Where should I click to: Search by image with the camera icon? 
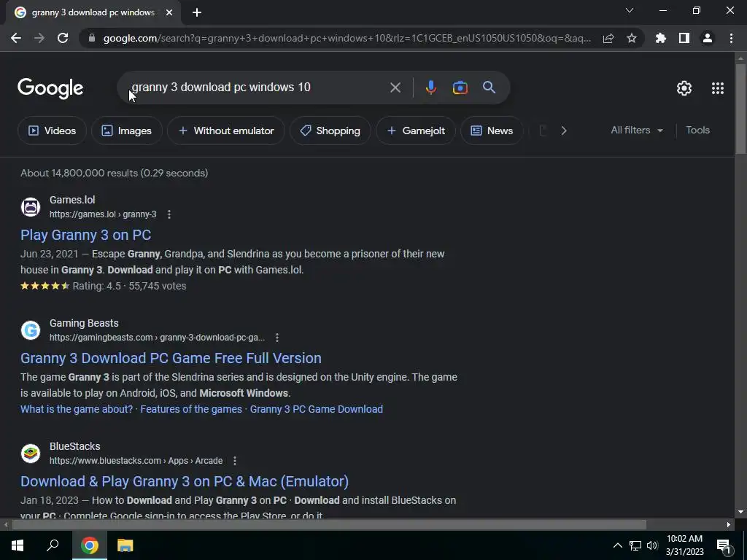pos(460,87)
